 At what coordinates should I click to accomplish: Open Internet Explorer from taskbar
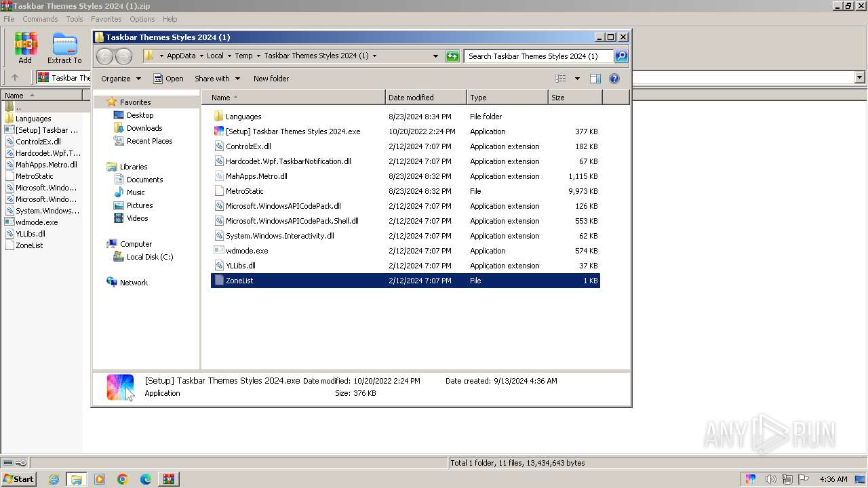tap(54, 479)
